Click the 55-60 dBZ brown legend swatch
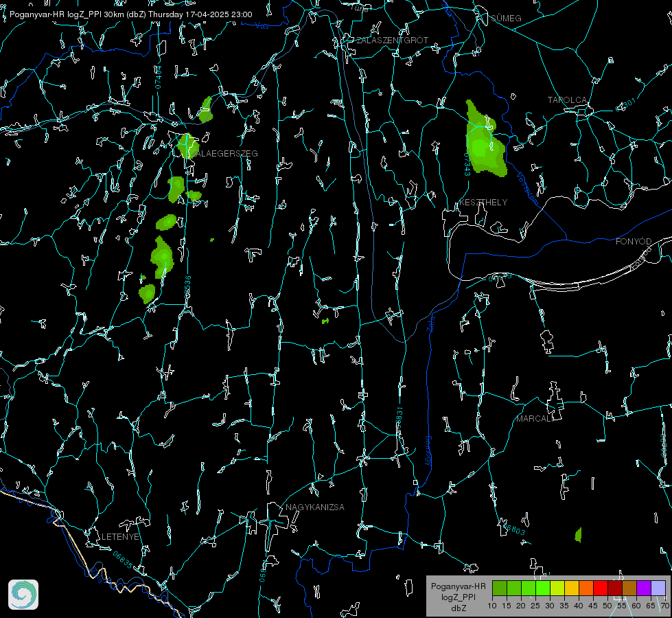672x618 pixels. tap(629, 588)
